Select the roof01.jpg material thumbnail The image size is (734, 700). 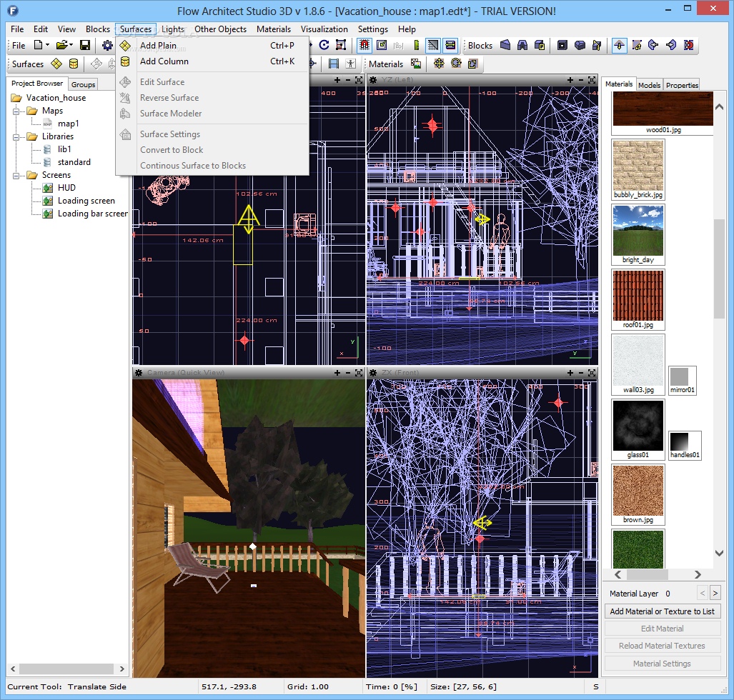(x=638, y=299)
